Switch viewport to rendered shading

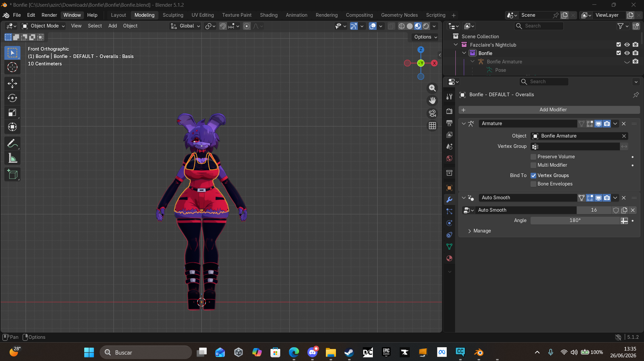pyautogui.click(x=426, y=26)
